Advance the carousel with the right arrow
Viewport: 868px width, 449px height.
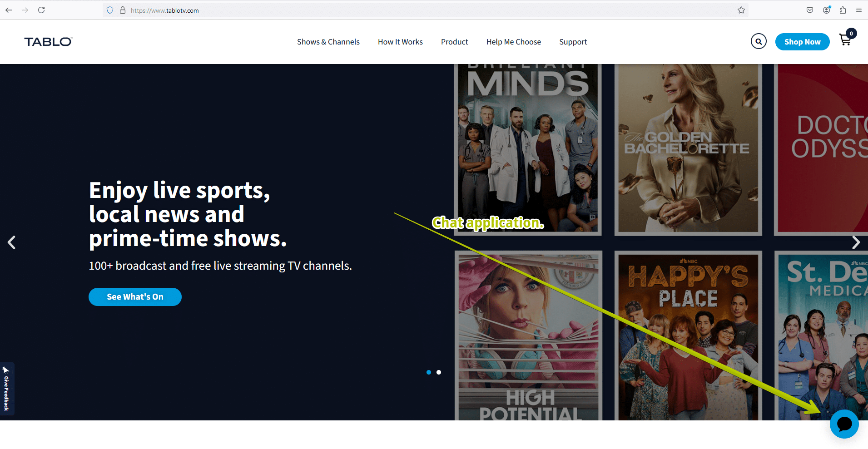[x=856, y=242]
